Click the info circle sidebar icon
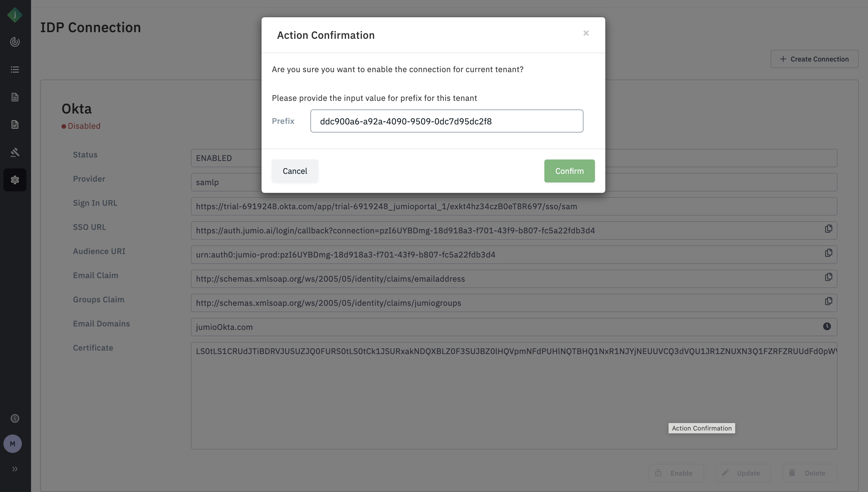The height and width of the screenshot is (492, 868). click(x=15, y=418)
